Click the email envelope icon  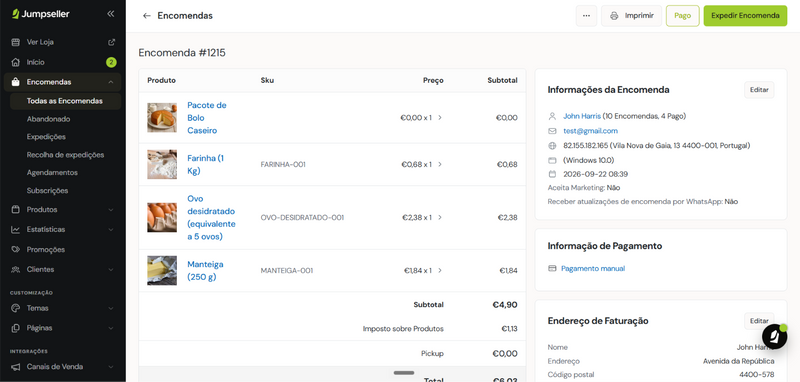(552, 131)
